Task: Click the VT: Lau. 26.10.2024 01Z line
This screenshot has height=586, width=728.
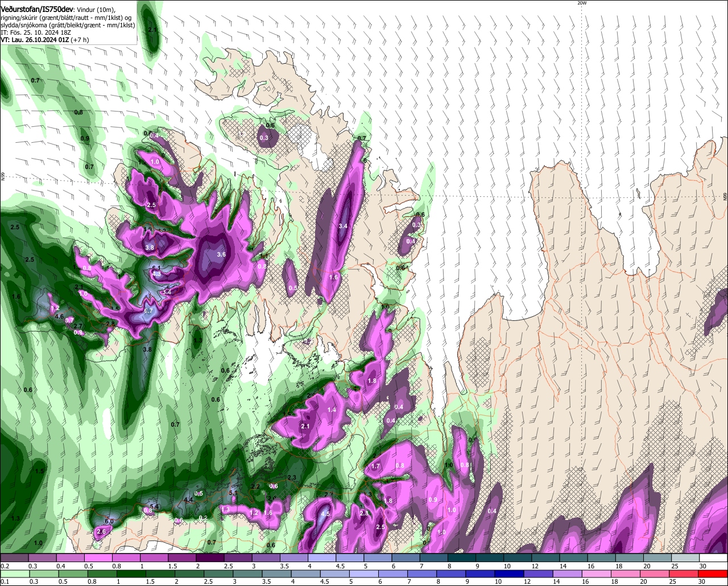Action: [44, 40]
